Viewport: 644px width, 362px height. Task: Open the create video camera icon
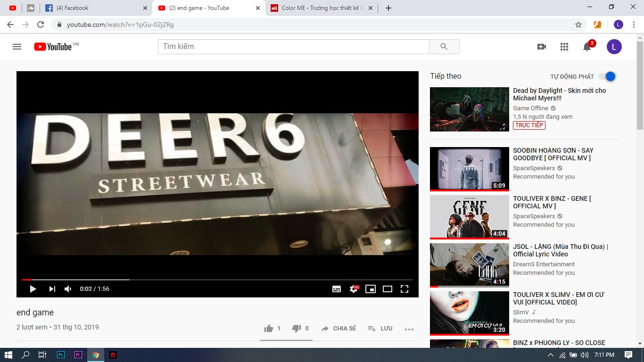click(x=542, y=47)
